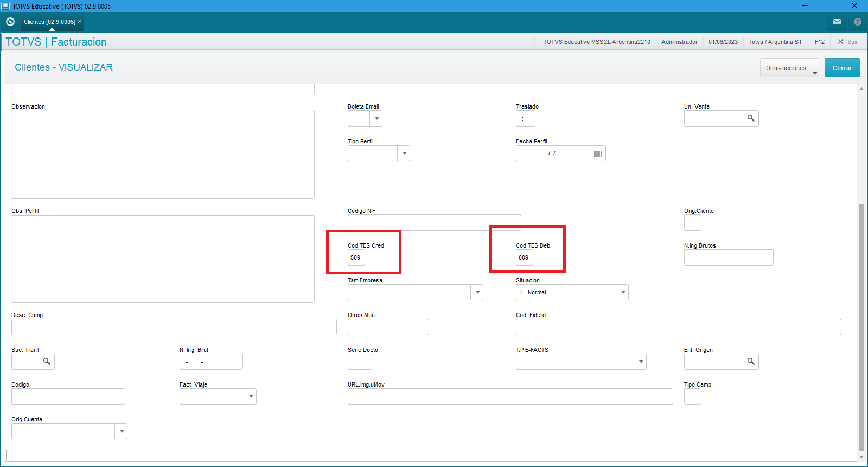Click the Otros Mun. field
Screen dimensions: 868x467
point(388,327)
